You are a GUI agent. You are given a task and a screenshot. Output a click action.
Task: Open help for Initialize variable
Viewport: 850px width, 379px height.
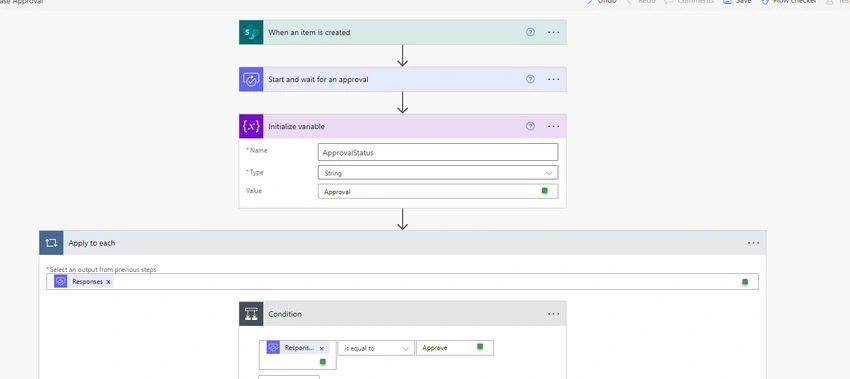pos(530,126)
